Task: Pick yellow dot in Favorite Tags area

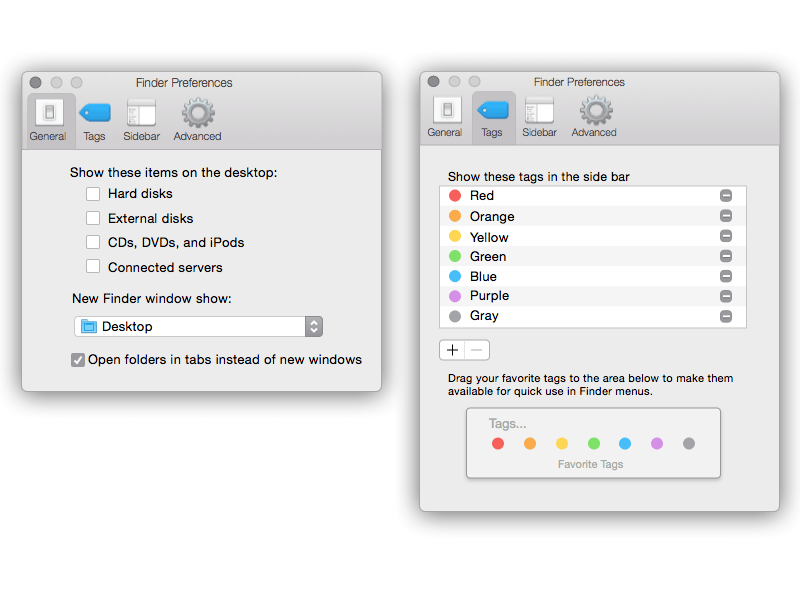Action: [562, 443]
